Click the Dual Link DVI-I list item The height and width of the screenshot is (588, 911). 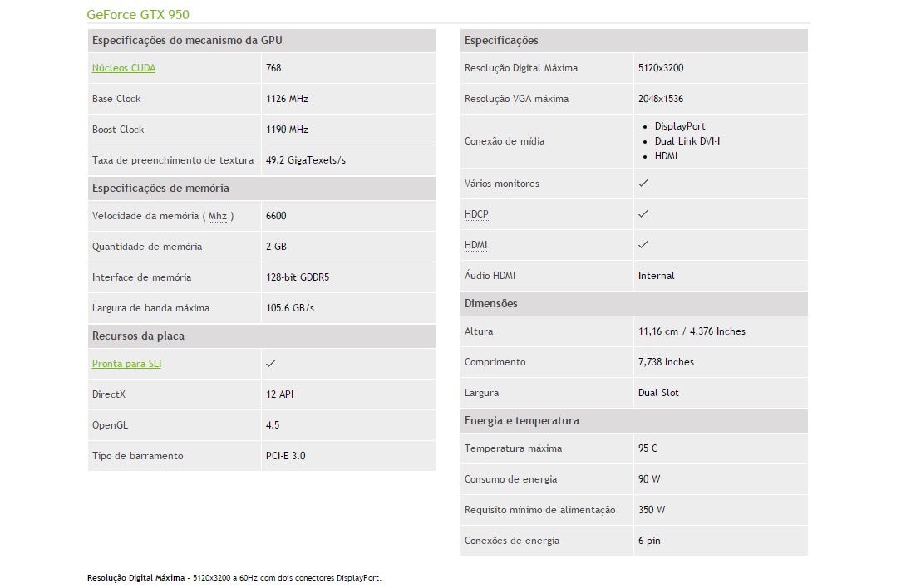[687, 141]
